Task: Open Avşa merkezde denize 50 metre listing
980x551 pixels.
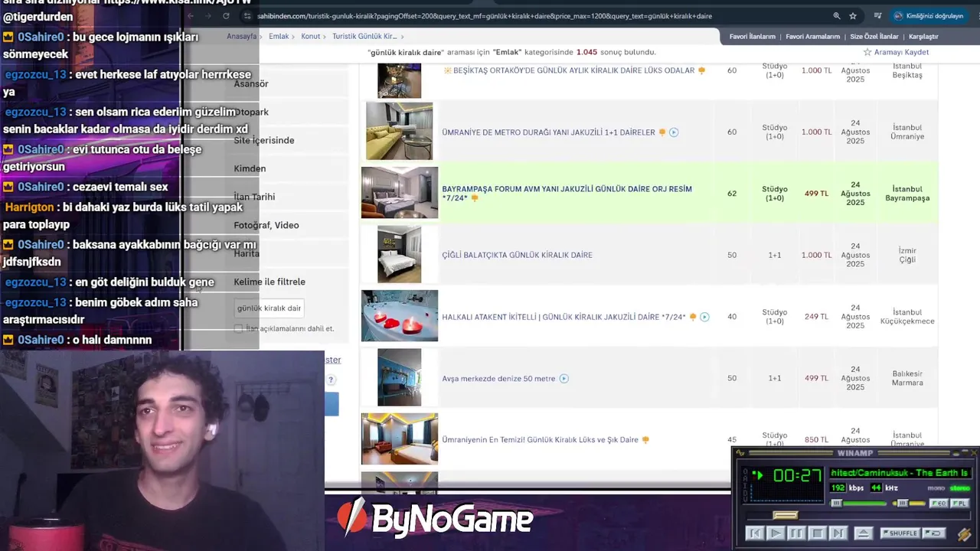Action: 498,378
